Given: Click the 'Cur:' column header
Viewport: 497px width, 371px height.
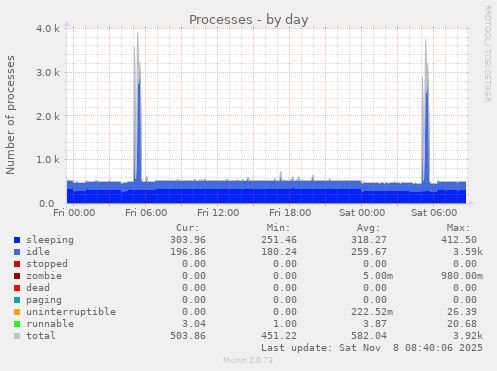Looking at the screenshot, I should (188, 228).
